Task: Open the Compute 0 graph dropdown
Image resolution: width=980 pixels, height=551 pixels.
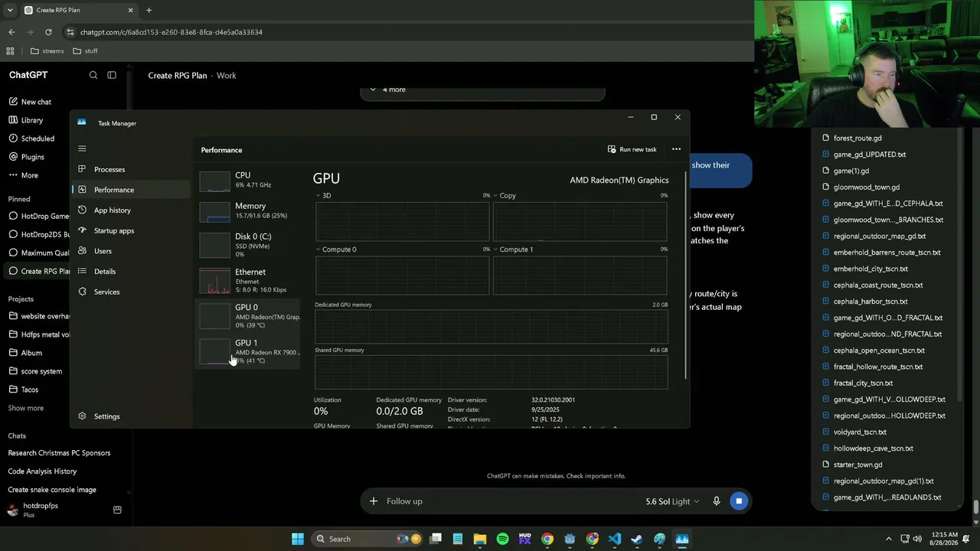Action: click(x=337, y=249)
